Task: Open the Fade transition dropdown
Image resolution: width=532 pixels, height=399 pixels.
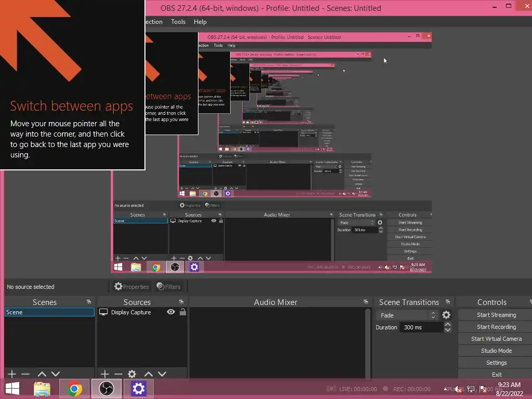Action: click(407, 315)
